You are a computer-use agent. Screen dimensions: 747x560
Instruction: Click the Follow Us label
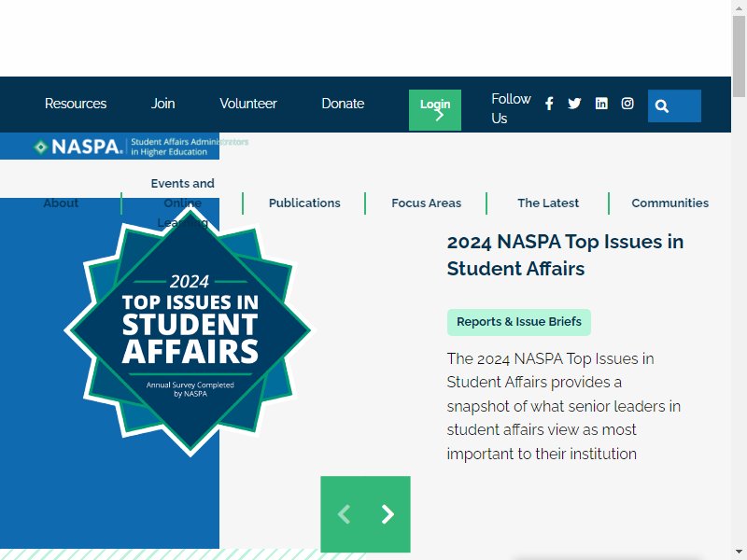[x=511, y=108]
